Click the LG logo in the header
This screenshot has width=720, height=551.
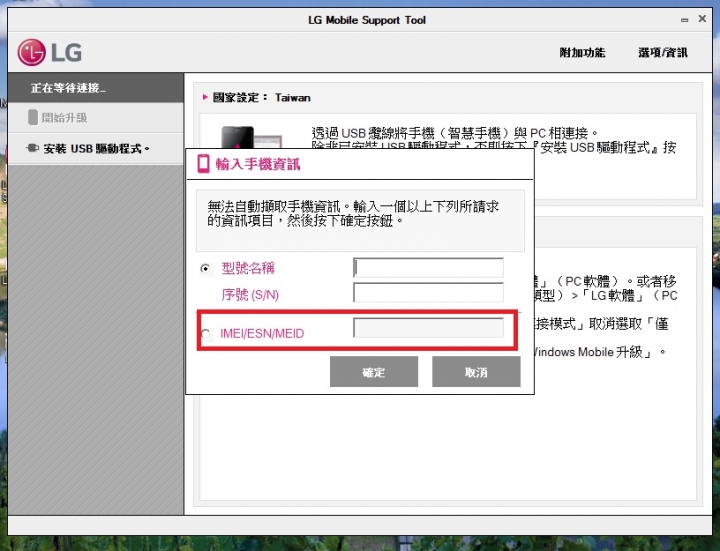click(50, 52)
